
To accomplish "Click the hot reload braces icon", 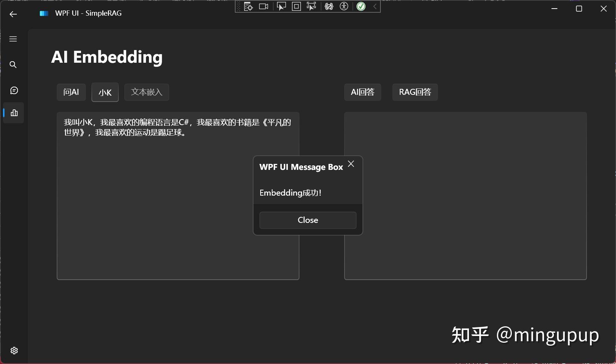I will pyautogui.click(x=329, y=6).
